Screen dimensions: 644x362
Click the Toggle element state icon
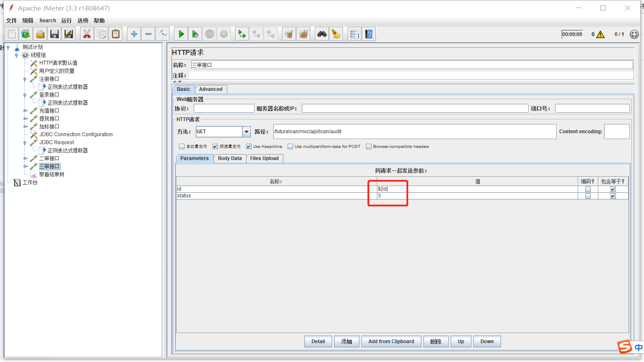pyautogui.click(x=162, y=34)
